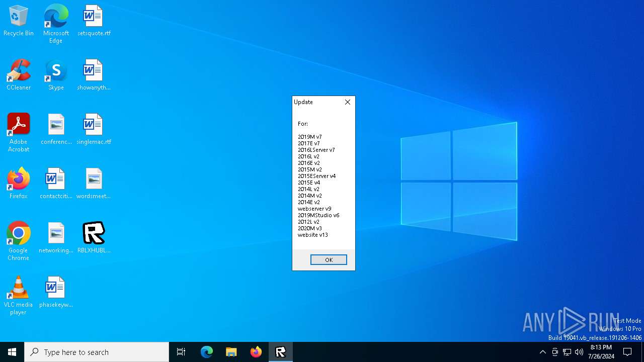Viewport: 644px width, 362px height.
Task: Click the "2016LServer v7" line
Action: (x=316, y=150)
